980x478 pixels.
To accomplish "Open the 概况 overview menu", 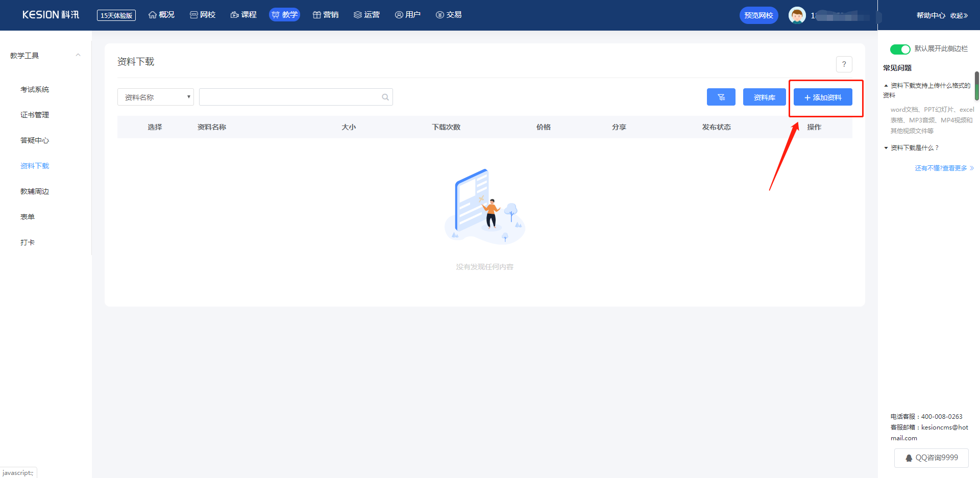I will point(161,15).
